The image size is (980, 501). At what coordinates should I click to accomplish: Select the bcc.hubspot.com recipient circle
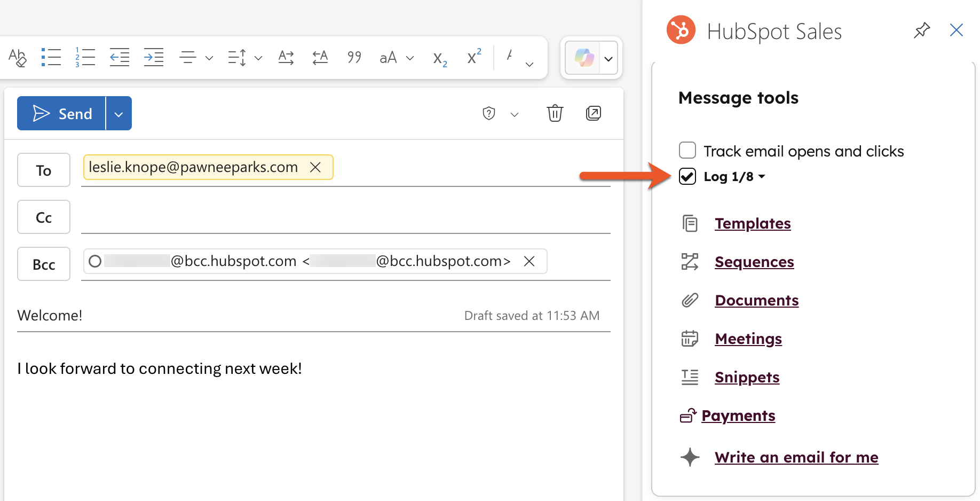(x=95, y=261)
